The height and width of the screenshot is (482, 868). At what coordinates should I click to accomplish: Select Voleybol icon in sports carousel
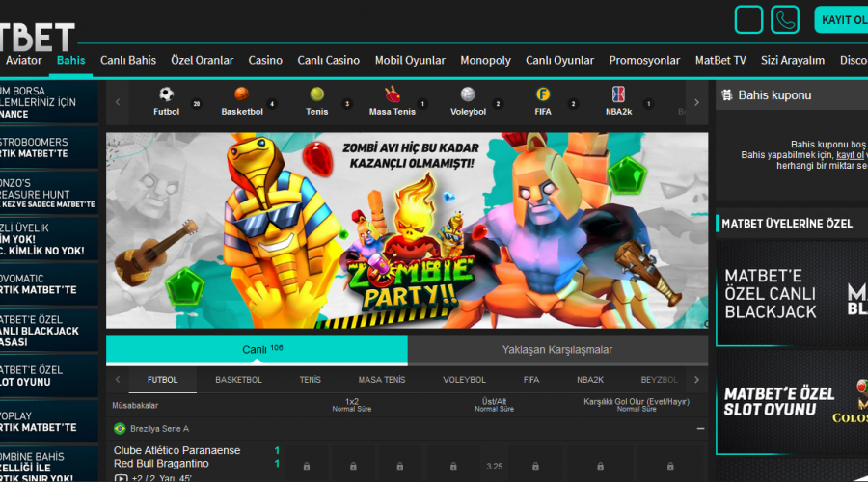pos(468,94)
